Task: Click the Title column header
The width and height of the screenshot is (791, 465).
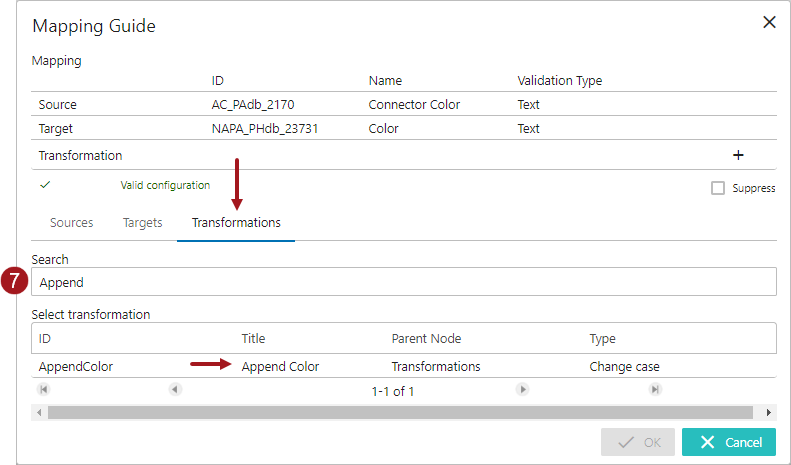Action: (253, 339)
